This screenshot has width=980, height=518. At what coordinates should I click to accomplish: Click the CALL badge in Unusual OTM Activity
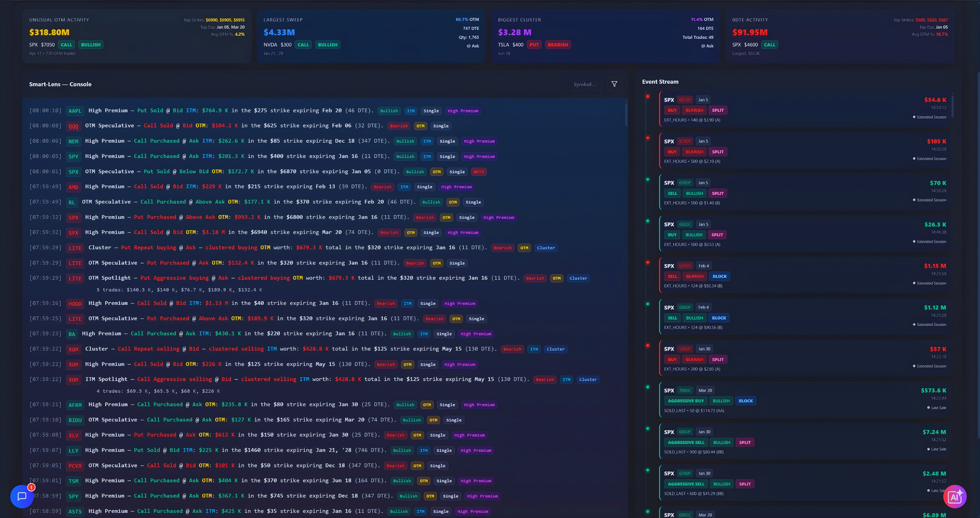[x=66, y=44]
